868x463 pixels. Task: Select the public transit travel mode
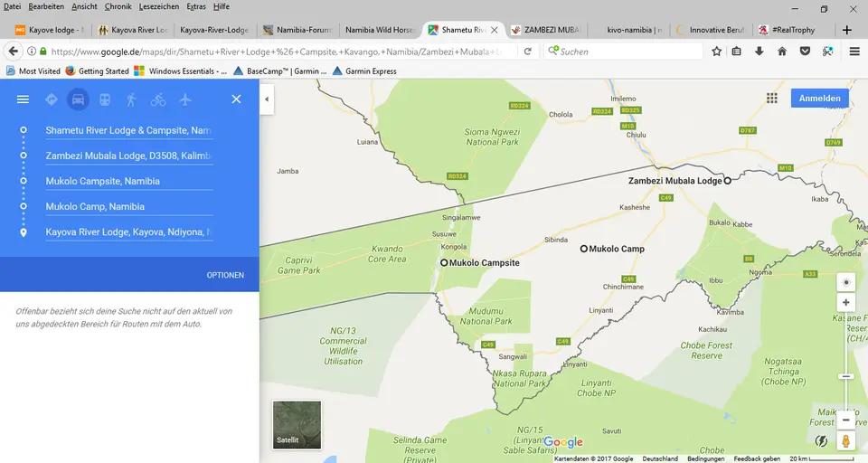click(x=105, y=99)
